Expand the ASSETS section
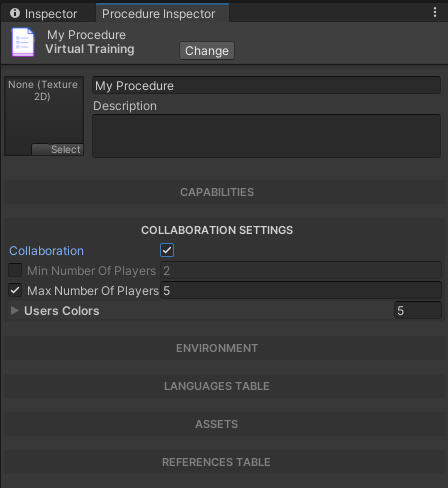The width and height of the screenshot is (448, 488). pos(225,424)
